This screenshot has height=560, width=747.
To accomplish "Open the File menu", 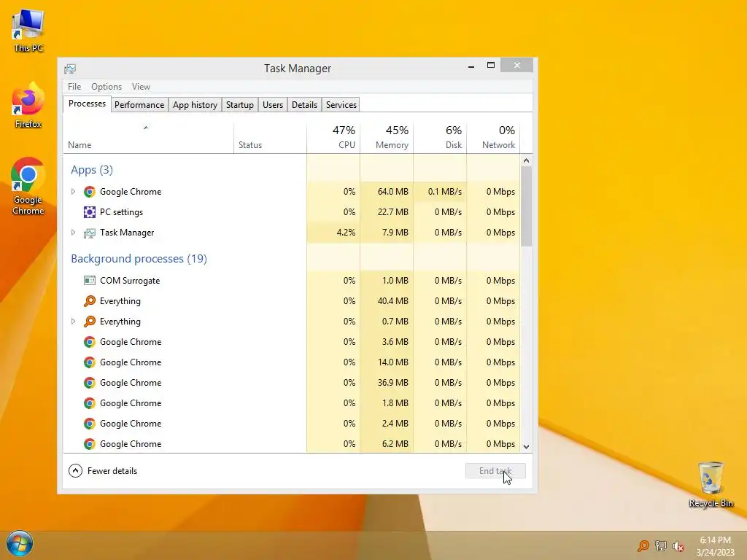I will click(74, 87).
